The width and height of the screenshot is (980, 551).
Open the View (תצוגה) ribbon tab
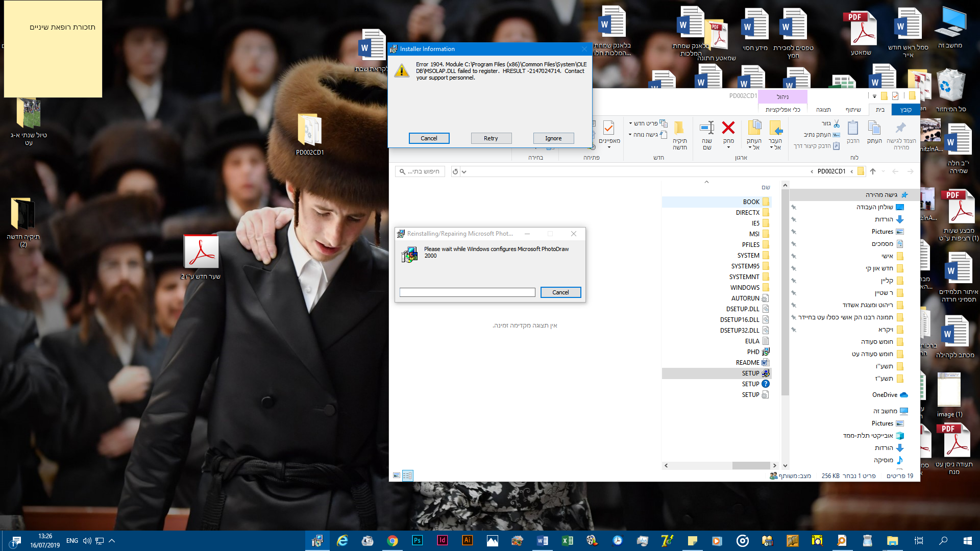pyautogui.click(x=823, y=110)
